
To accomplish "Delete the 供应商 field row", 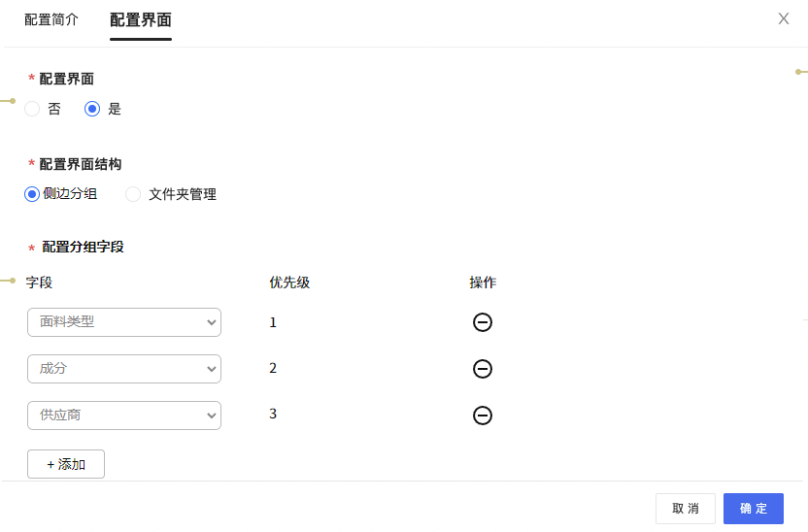I will tap(483, 416).
